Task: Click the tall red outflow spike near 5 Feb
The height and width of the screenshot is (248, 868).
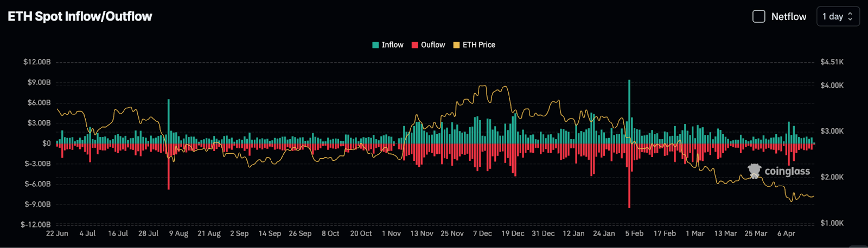Action: pos(629,175)
